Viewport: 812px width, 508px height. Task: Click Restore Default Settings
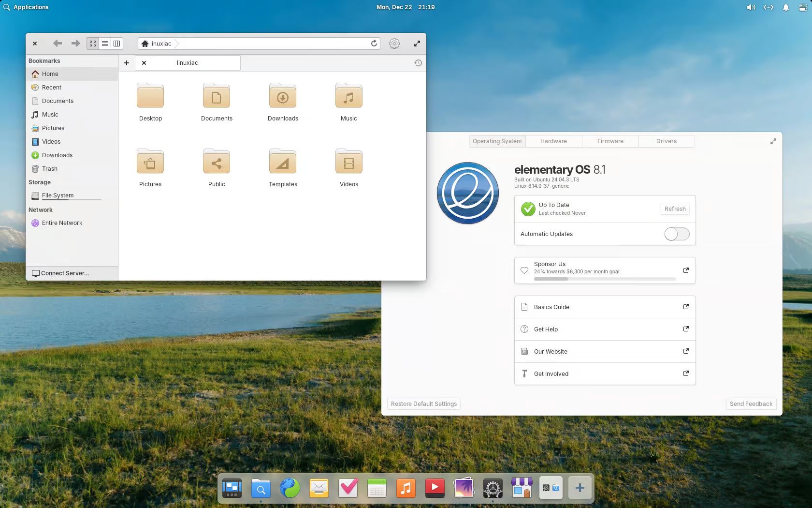click(x=423, y=404)
